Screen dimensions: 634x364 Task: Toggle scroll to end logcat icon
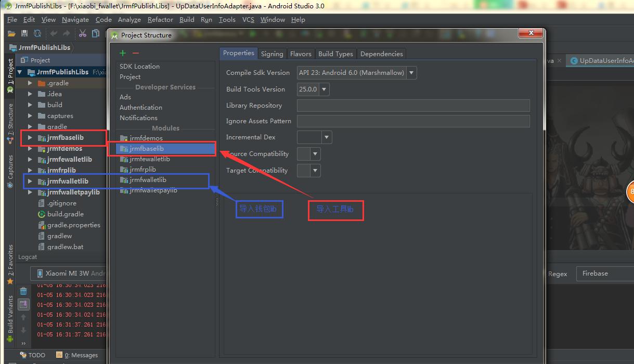(x=23, y=304)
